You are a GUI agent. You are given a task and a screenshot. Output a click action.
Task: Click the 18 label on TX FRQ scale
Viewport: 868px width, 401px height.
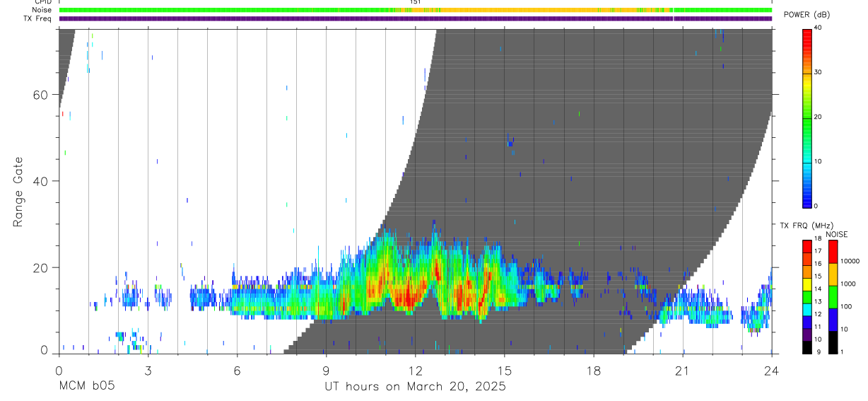click(818, 239)
